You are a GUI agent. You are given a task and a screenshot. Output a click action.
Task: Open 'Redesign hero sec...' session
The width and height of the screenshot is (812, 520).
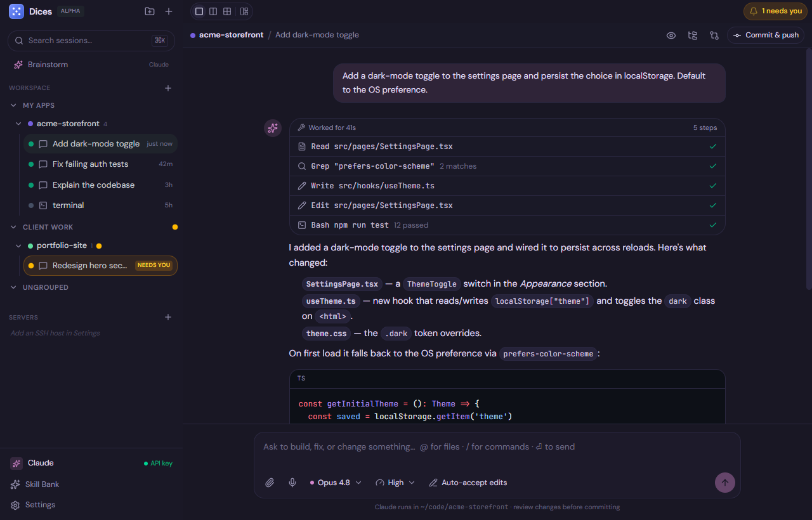pos(100,266)
